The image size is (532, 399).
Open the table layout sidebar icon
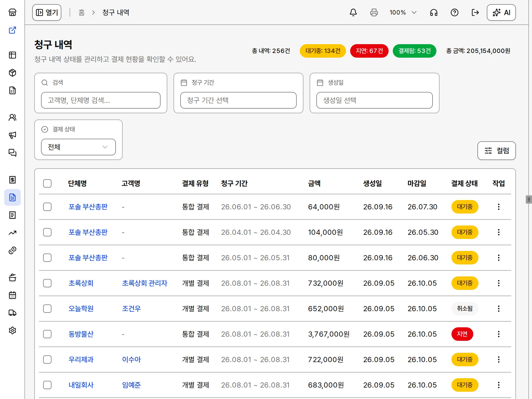click(x=12, y=55)
